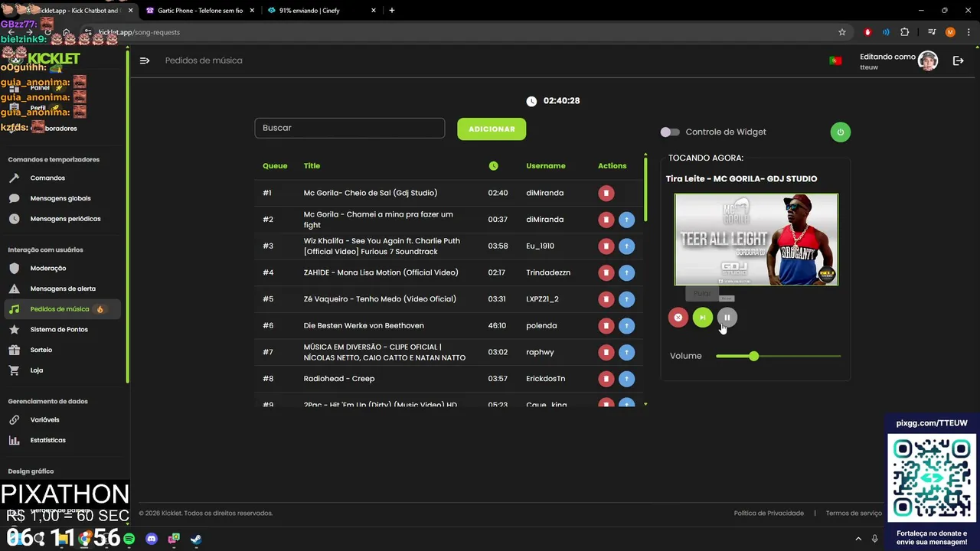
Task: Open the browser extensions puzzle icon
Action: pos(905,32)
